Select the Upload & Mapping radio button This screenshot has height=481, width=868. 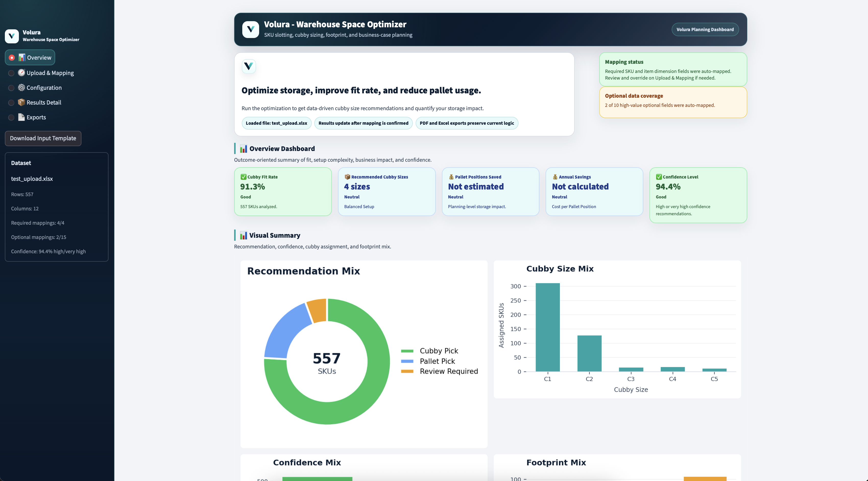coord(11,73)
